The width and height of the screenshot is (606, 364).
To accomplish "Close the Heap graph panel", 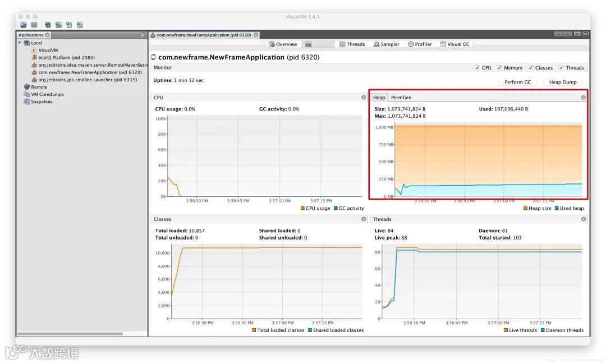I will (584, 98).
